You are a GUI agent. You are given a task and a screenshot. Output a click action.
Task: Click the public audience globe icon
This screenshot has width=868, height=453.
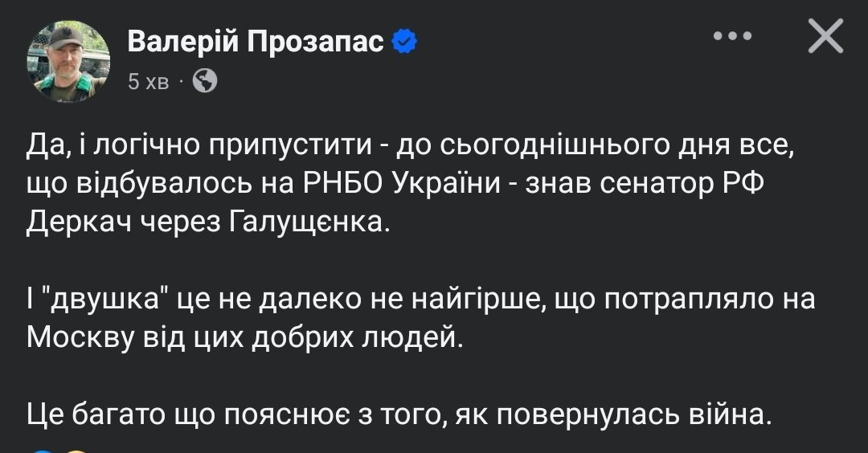point(205,80)
